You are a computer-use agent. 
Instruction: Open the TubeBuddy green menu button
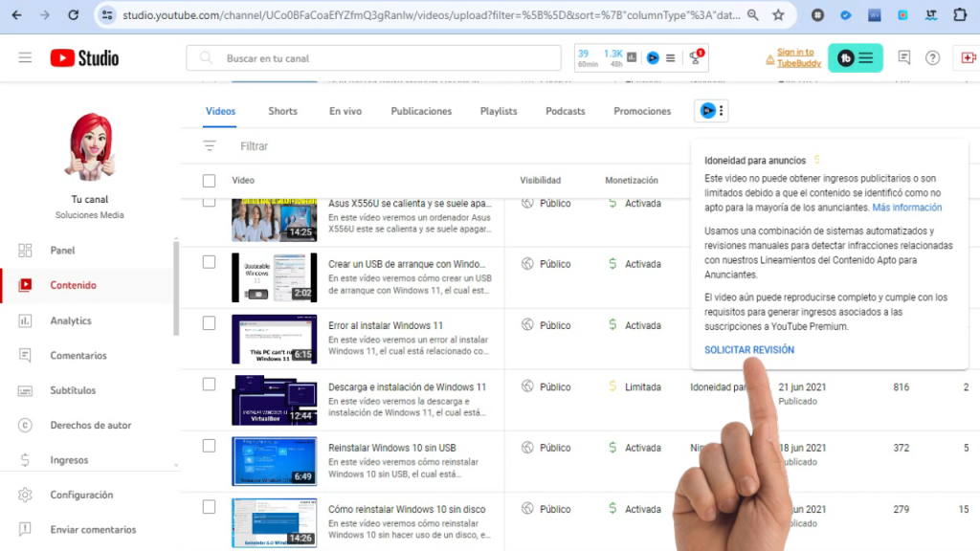point(855,58)
